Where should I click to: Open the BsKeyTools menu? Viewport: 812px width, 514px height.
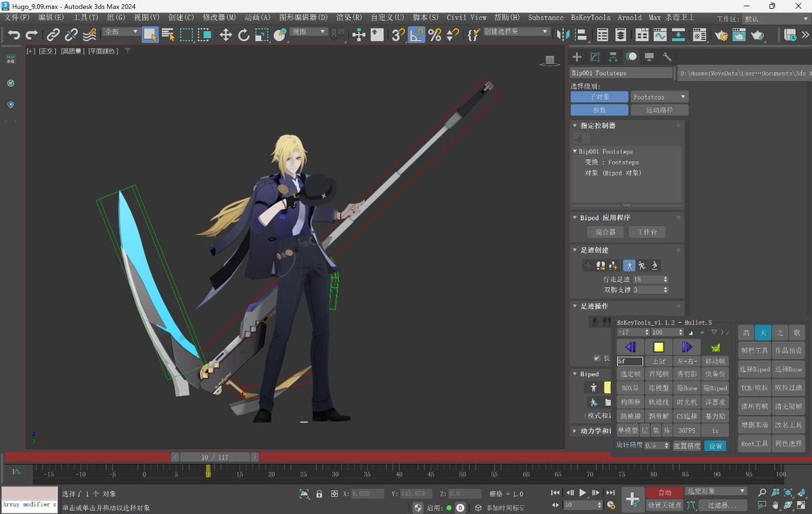pyautogui.click(x=590, y=18)
